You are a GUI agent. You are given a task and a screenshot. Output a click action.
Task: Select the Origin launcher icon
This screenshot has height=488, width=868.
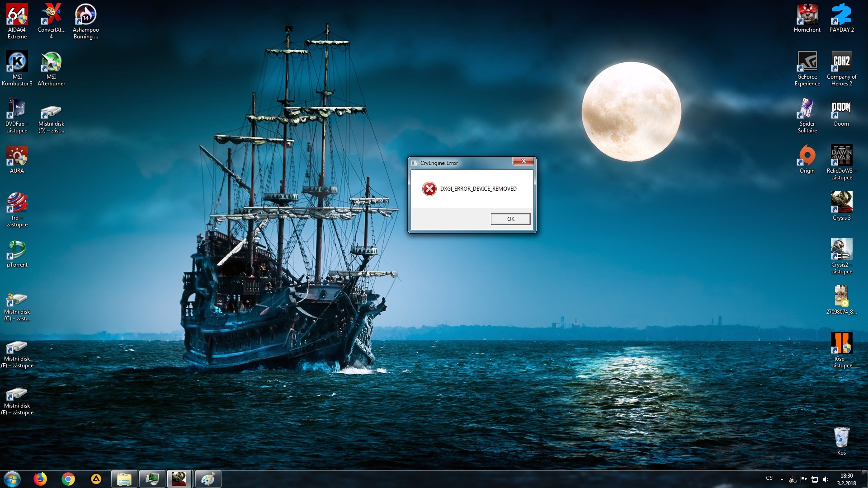[x=807, y=156]
